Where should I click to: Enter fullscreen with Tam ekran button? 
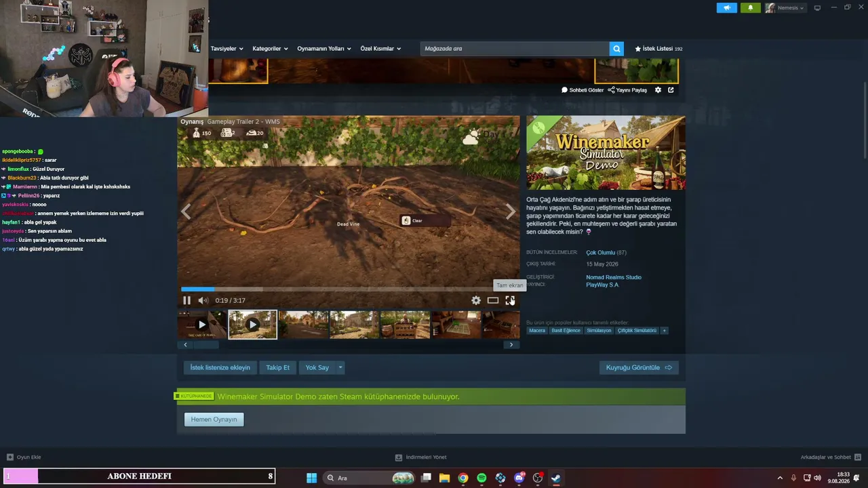pyautogui.click(x=510, y=300)
